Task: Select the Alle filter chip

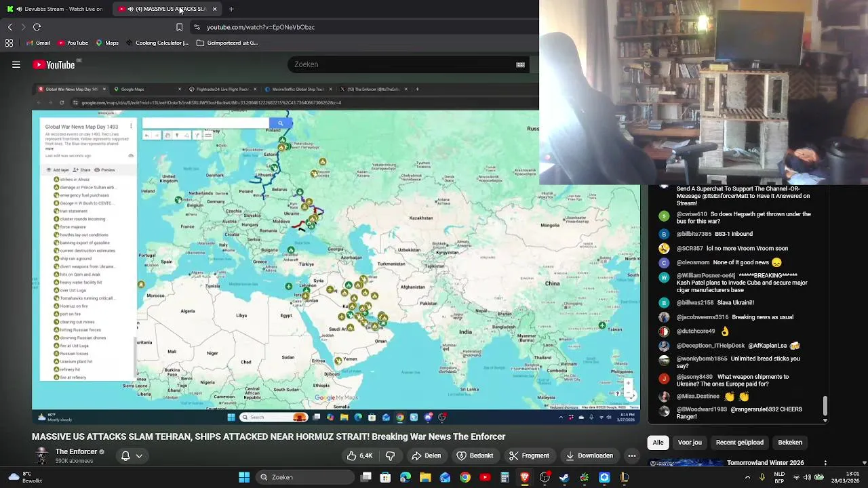Action: pyautogui.click(x=658, y=443)
